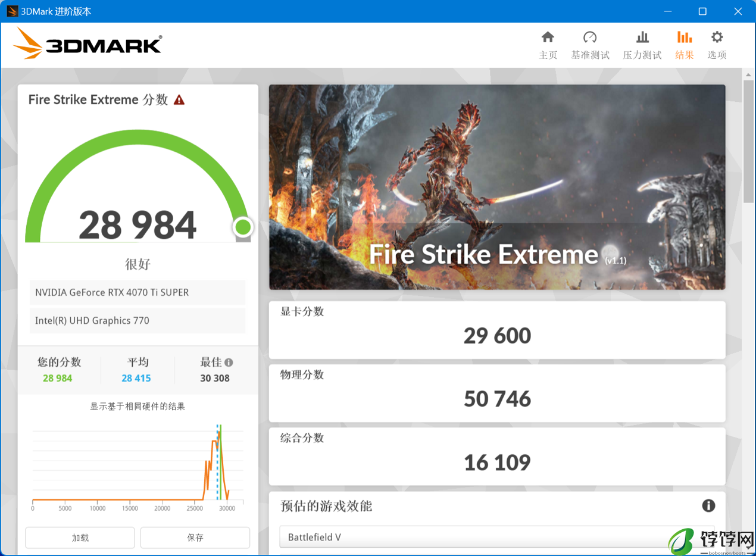The image size is (756, 556).
Task: Click the 预估的游戏效能 heading
Action: [x=326, y=506]
